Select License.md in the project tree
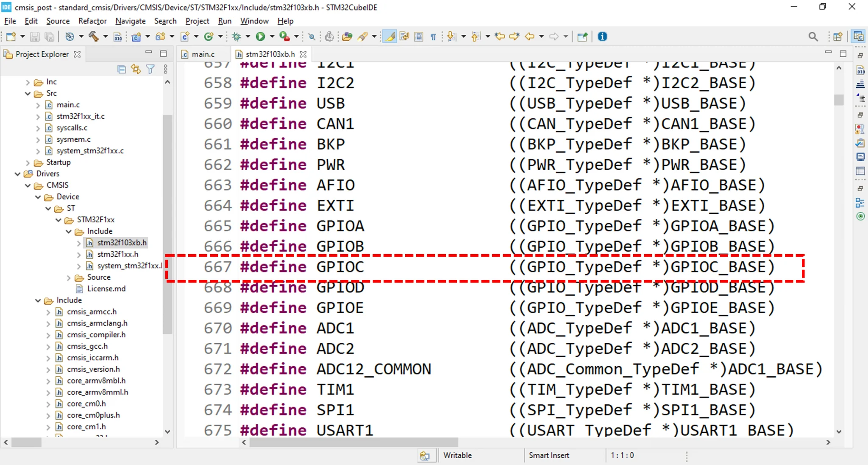Image resolution: width=868 pixels, height=465 pixels. pyautogui.click(x=106, y=289)
